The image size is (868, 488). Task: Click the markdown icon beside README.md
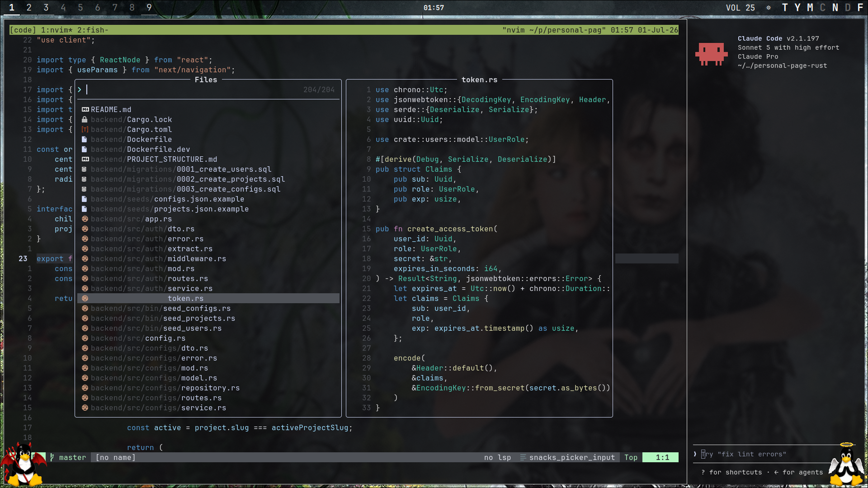85,110
